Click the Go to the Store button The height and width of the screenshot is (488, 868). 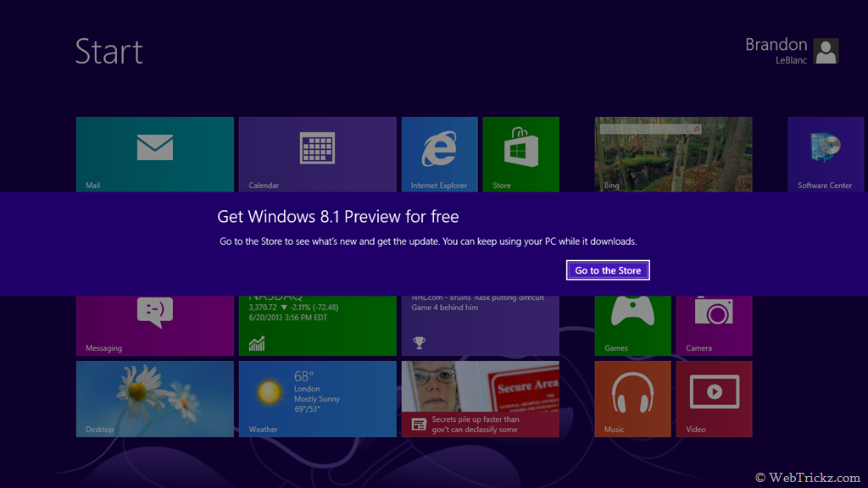click(x=608, y=270)
